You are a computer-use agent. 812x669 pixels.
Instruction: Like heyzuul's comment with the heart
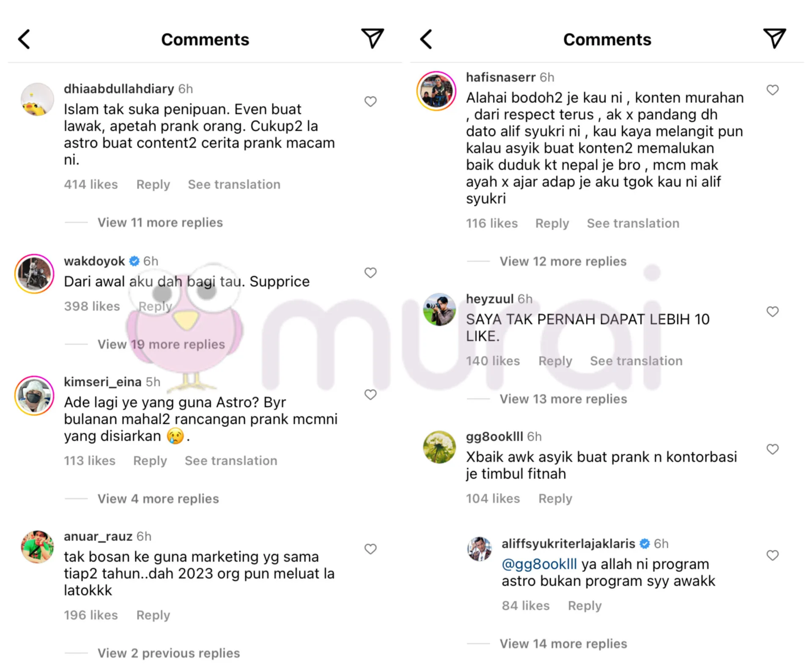(x=773, y=312)
